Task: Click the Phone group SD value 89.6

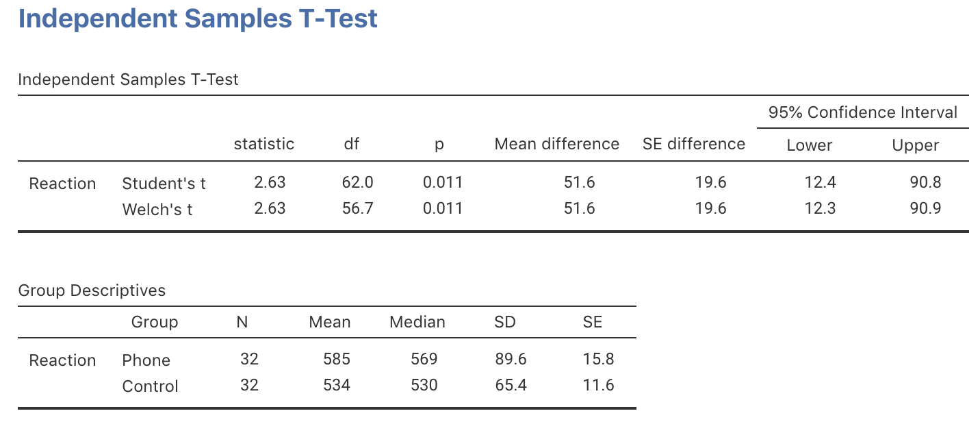Action: click(x=513, y=359)
